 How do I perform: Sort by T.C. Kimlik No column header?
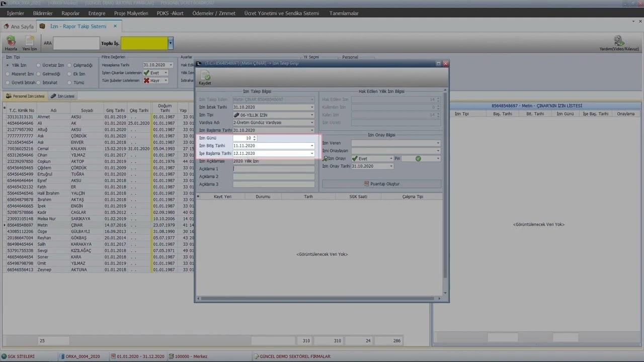[22, 111]
